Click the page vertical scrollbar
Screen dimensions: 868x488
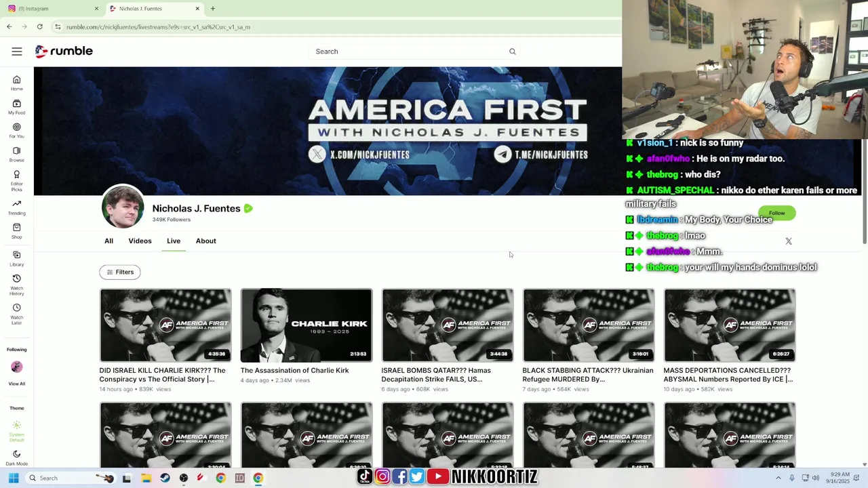(864, 191)
